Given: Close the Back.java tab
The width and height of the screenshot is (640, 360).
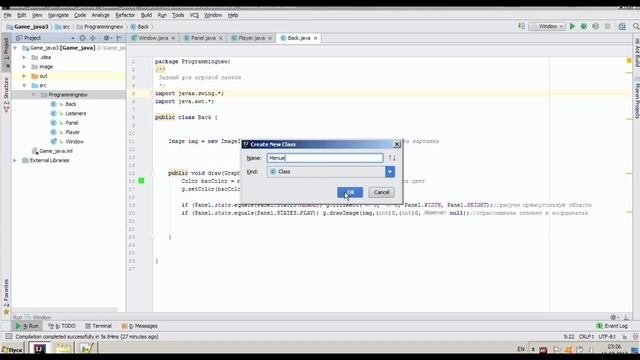Looking at the screenshot, I should click(x=316, y=38).
